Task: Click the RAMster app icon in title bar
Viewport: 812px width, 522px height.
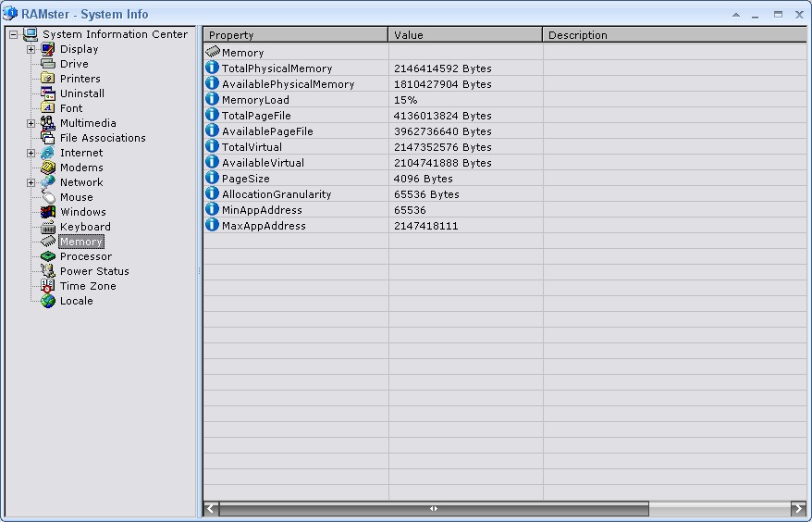Action: pyautogui.click(x=10, y=14)
